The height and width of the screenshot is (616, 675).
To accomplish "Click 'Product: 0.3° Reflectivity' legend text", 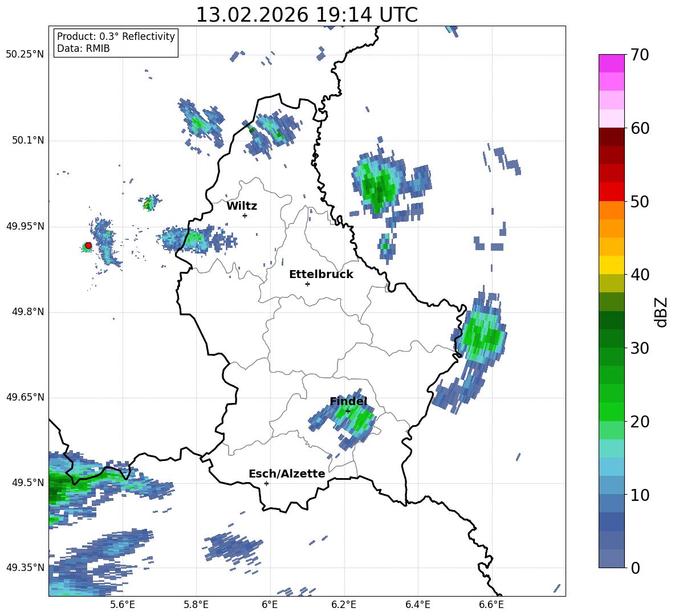I will click(x=116, y=36).
